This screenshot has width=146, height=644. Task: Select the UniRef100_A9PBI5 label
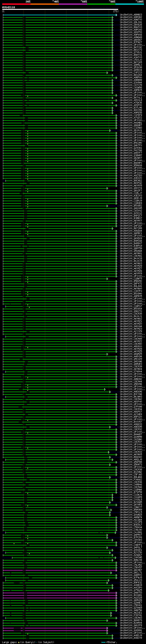click(131, 90)
